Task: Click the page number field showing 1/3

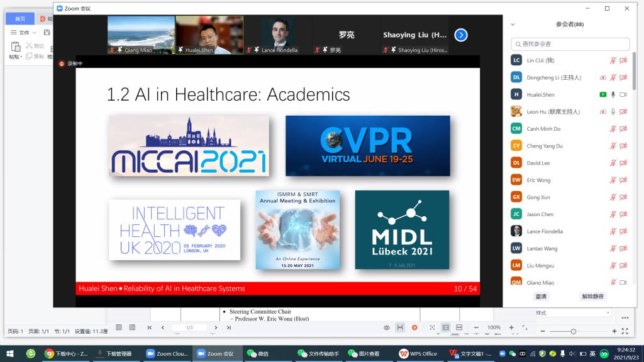Action: (x=189, y=327)
